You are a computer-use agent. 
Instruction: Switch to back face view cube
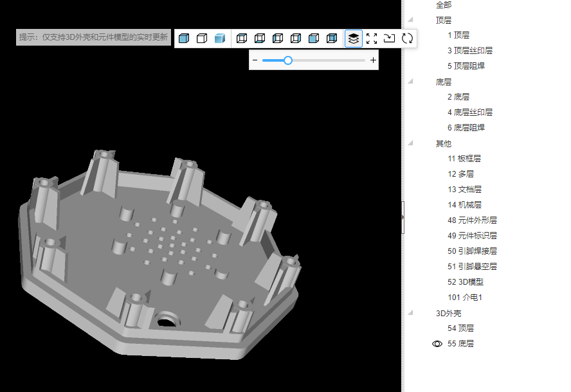click(332, 38)
